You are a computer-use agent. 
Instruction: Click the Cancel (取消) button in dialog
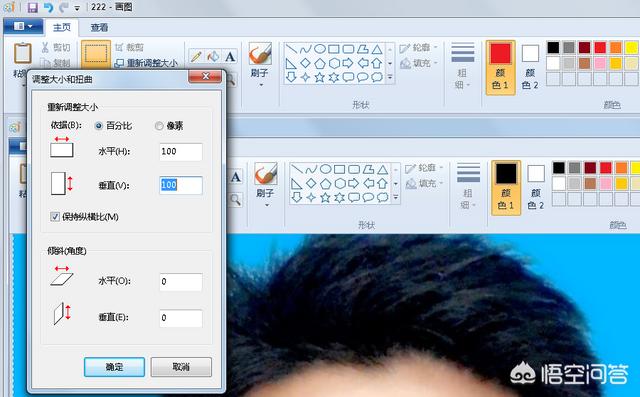click(x=181, y=367)
